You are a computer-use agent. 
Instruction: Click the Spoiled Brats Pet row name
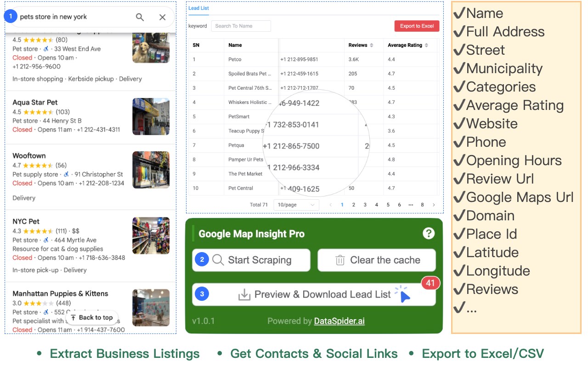[250, 74]
